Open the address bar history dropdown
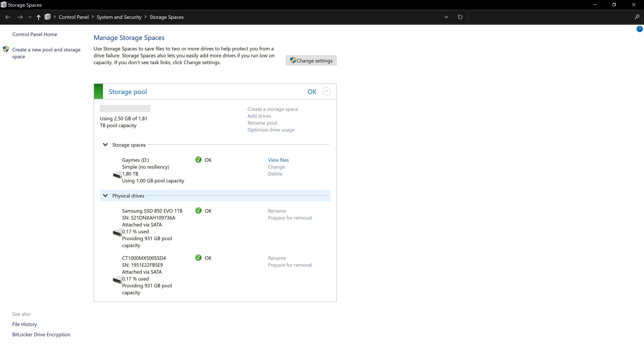This screenshot has height=346, width=644. (446, 17)
